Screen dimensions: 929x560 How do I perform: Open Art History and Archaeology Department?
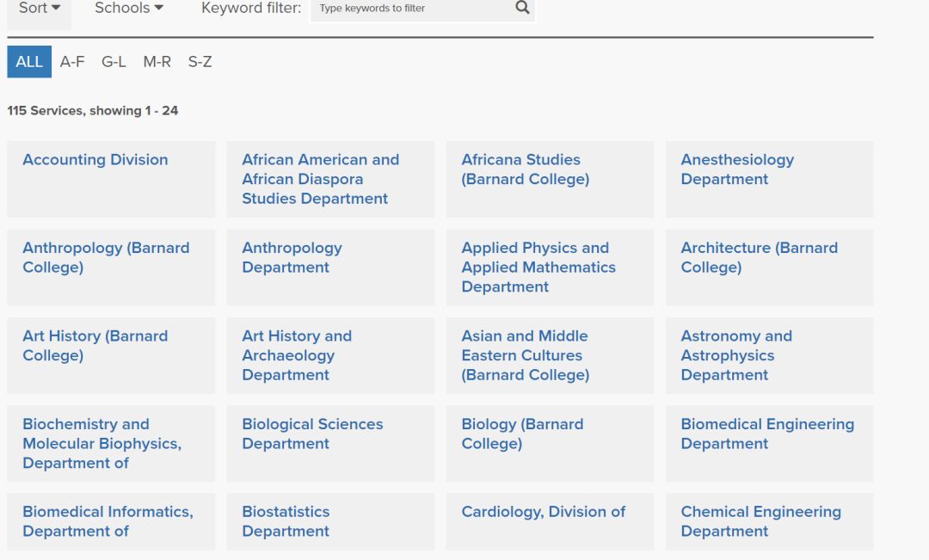click(x=297, y=355)
